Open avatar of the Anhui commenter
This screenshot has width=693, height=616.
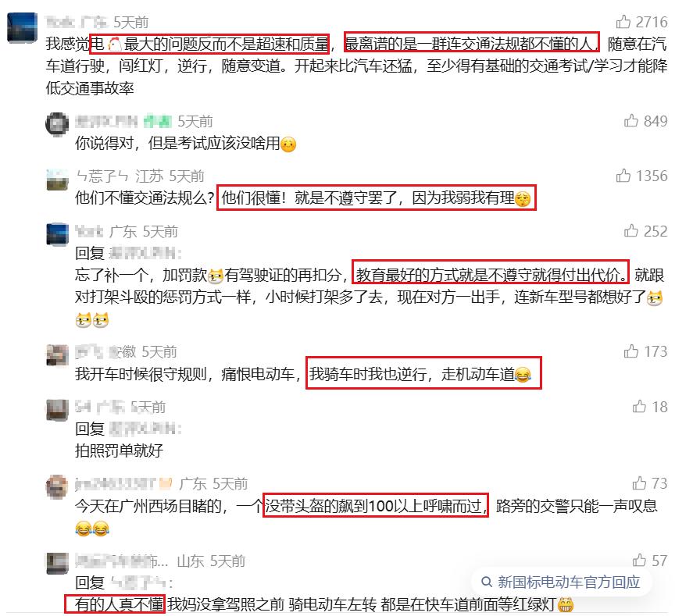tap(58, 355)
